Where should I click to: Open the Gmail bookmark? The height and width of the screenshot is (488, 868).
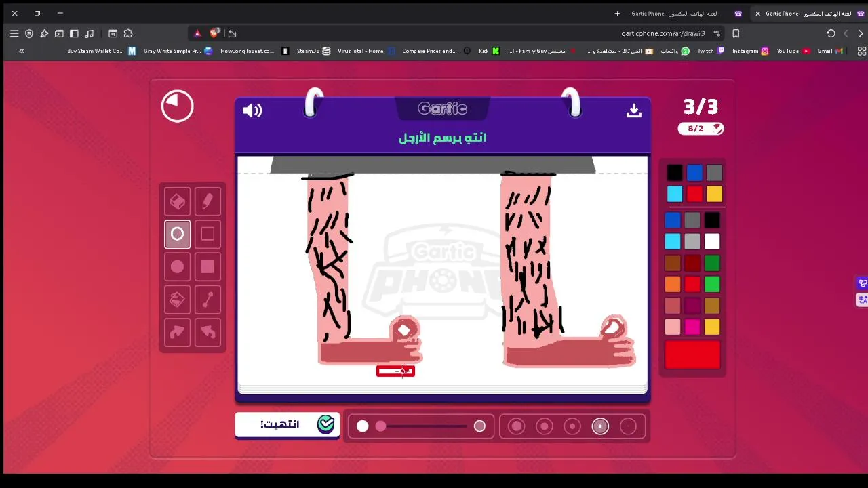(830, 51)
